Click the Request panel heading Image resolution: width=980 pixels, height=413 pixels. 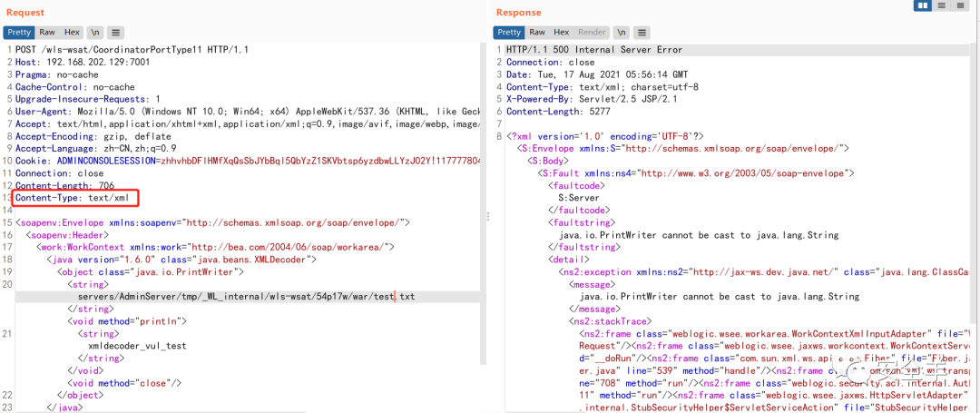tap(25, 13)
